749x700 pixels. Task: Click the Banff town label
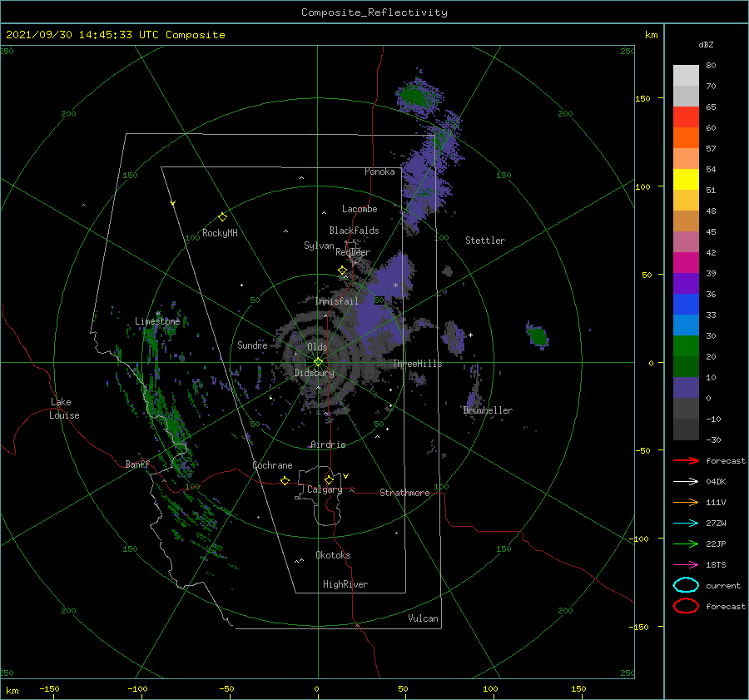(x=137, y=464)
